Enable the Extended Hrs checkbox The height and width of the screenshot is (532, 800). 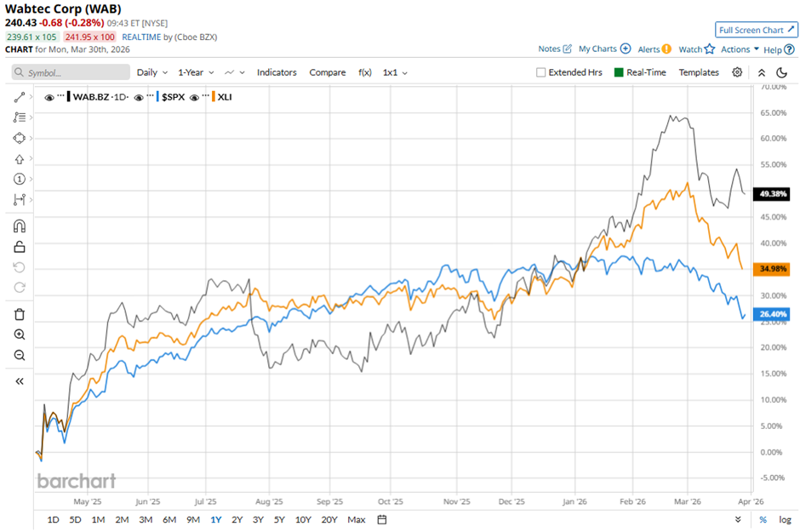(x=541, y=73)
